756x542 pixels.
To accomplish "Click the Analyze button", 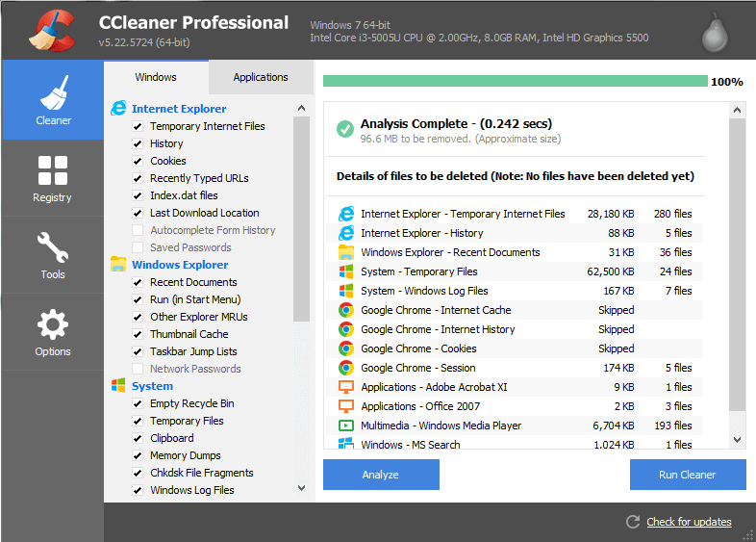I will pos(381,475).
